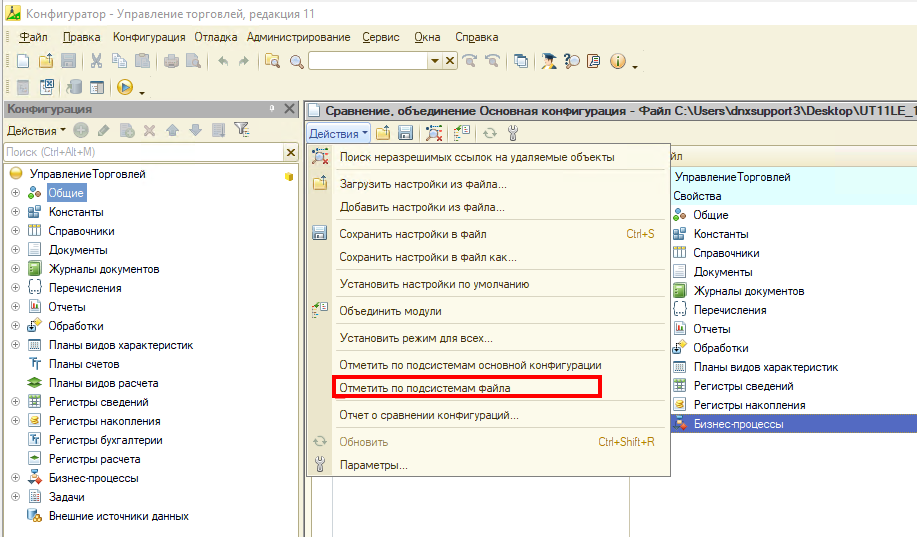Click the filter icon in Configuration panel
This screenshot has height=537, width=917.
pyautogui.click(x=241, y=130)
